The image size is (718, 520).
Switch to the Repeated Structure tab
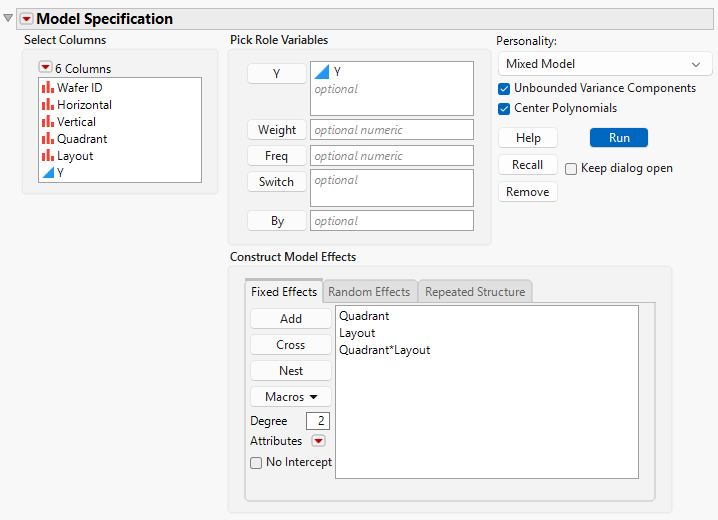[475, 292]
